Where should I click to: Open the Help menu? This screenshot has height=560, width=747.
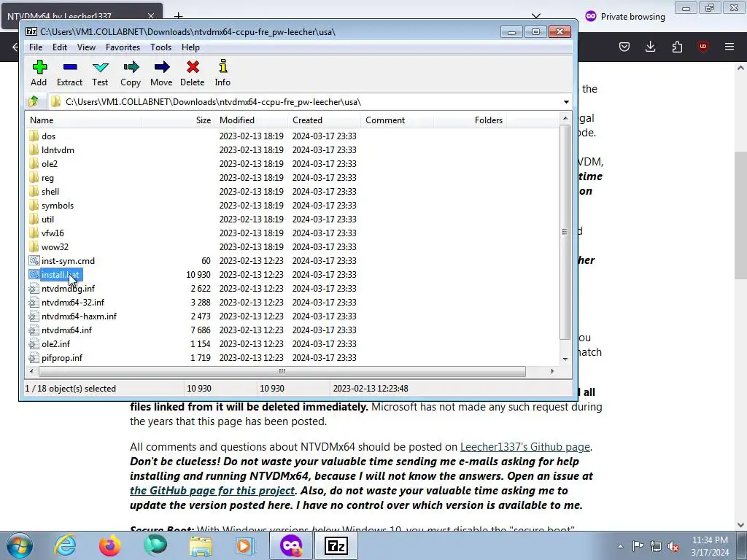pyautogui.click(x=190, y=47)
